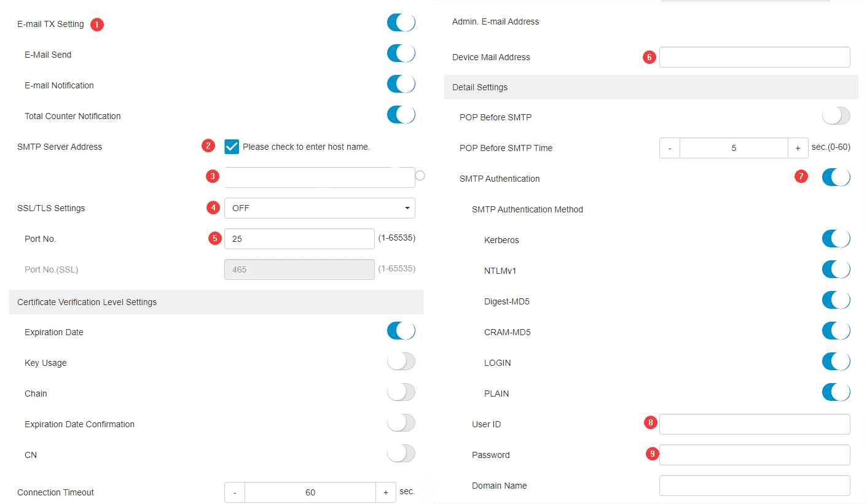Uncheck the enter host name checkbox
The width and height of the screenshot is (867, 504).
tap(231, 146)
